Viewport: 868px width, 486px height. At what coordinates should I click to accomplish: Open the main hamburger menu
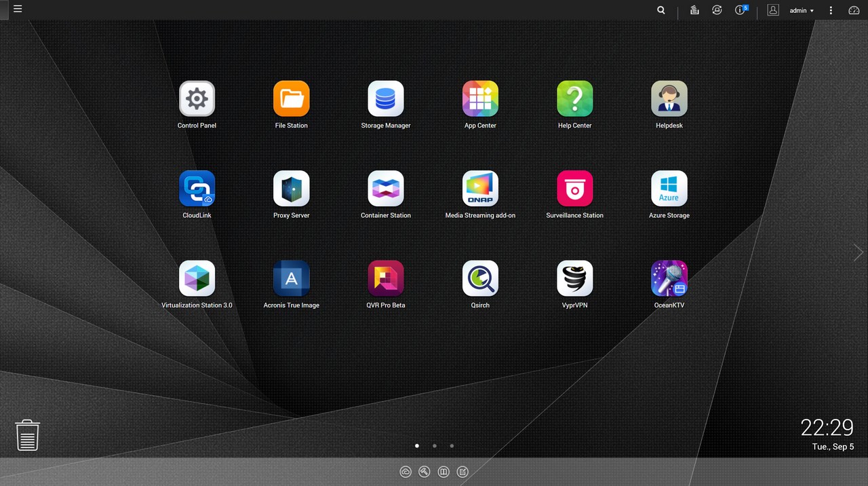18,10
